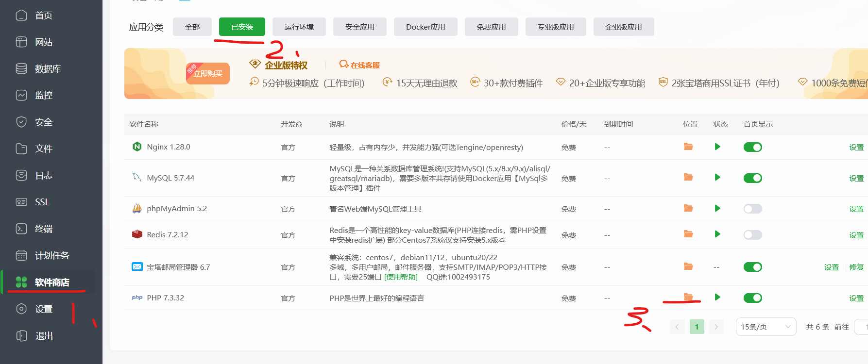This screenshot has height=364, width=868.
Task: Disable homepage display for Nginx
Action: tap(752, 147)
